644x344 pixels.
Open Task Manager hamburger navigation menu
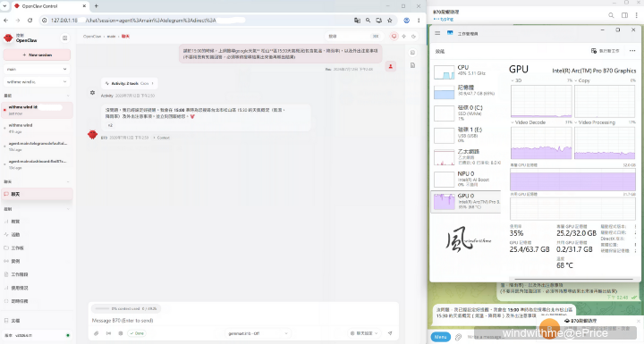coord(437,33)
